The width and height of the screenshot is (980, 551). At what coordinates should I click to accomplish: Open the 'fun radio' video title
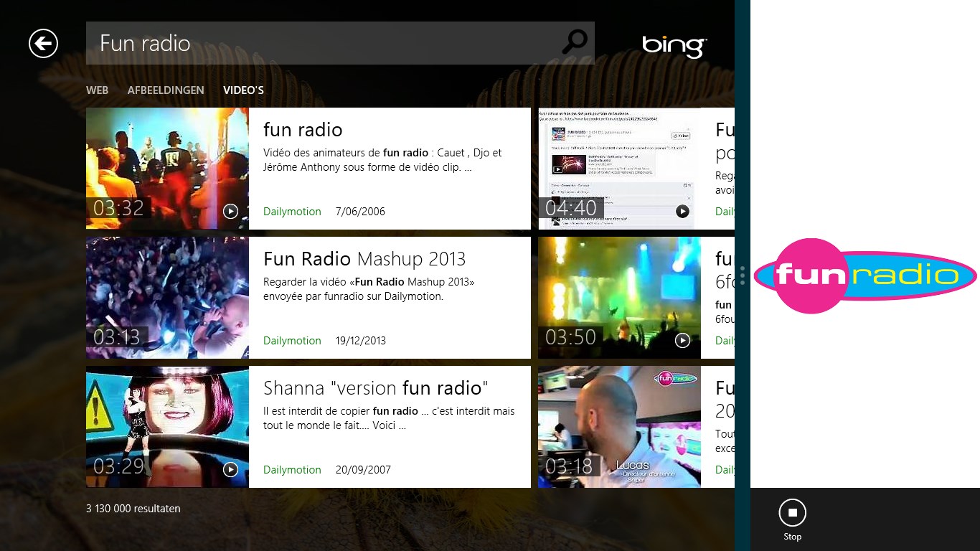click(x=303, y=130)
